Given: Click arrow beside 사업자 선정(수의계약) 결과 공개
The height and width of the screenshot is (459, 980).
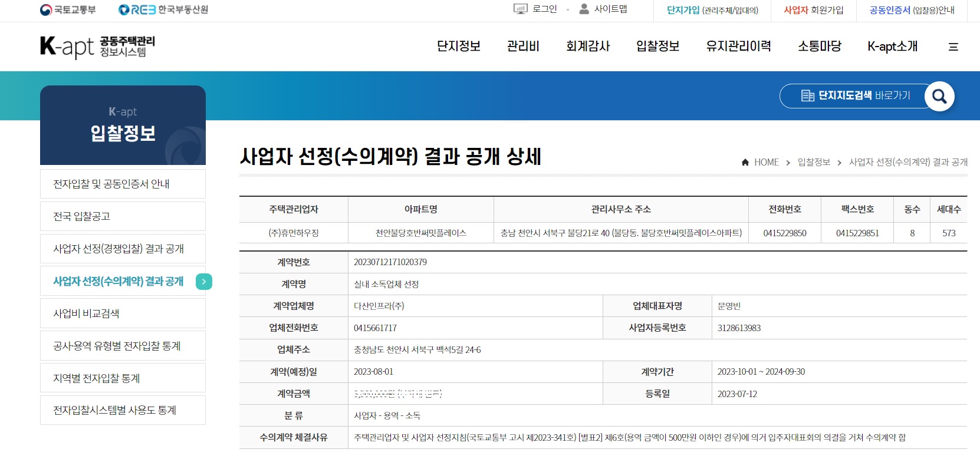Looking at the screenshot, I should [x=203, y=282].
